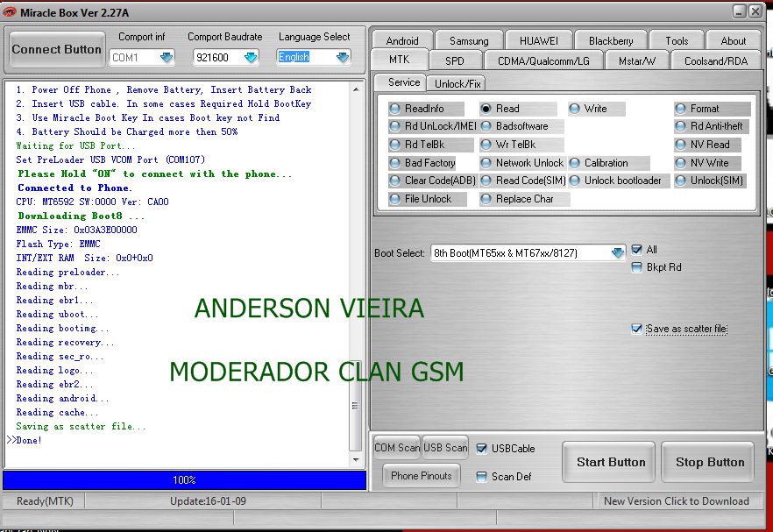
Task: Click the Miracle Box title bar logo icon
Action: point(10,12)
